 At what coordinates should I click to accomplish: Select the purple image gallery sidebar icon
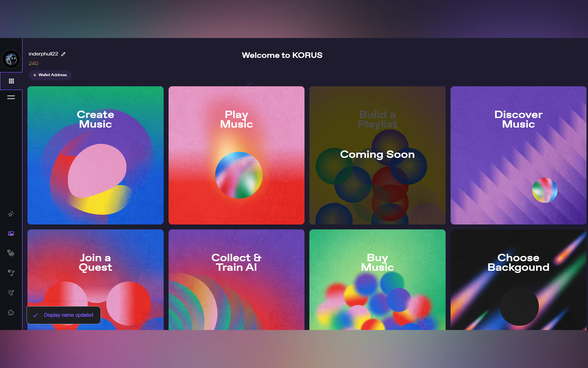11,233
